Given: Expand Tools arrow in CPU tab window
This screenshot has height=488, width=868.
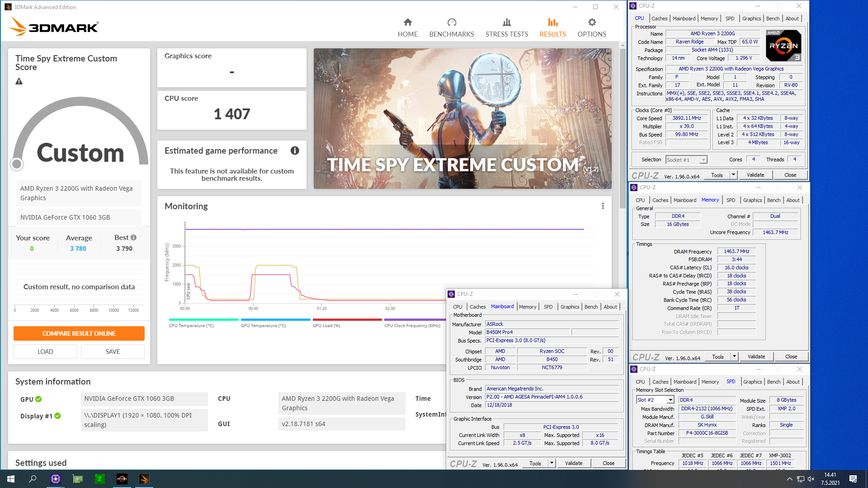Looking at the screenshot, I should coord(733,175).
